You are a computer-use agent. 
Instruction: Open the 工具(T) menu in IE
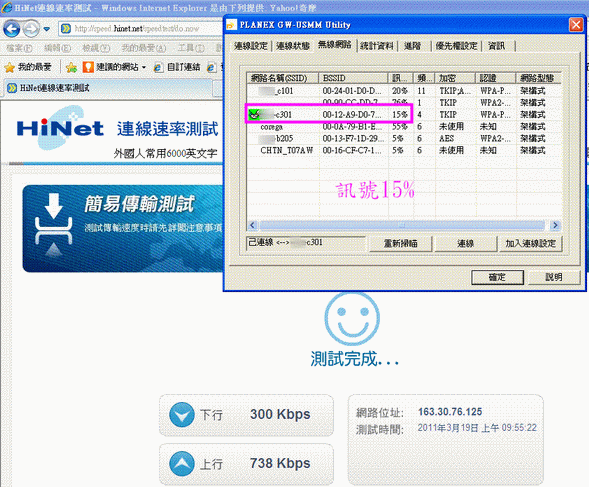(191, 48)
